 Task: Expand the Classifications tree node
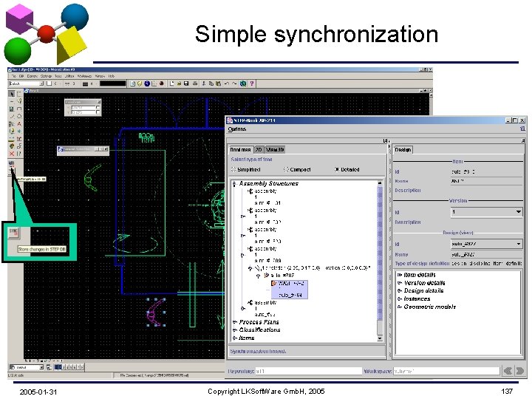coord(234,330)
